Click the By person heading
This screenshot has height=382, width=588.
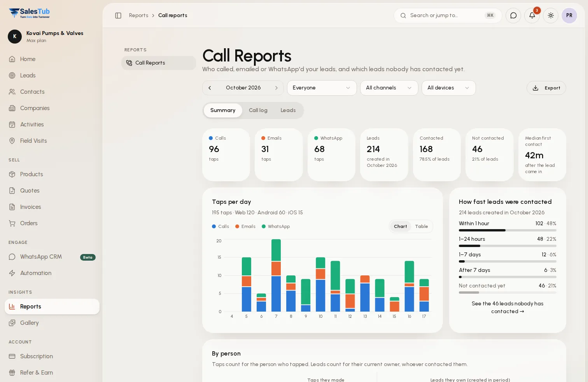226,354
